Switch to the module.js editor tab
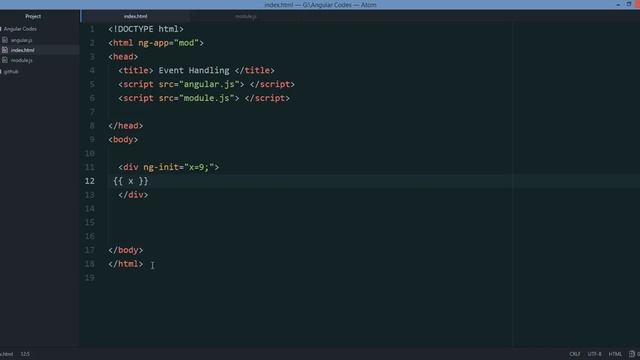The height and width of the screenshot is (360, 640). coord(246,16)
